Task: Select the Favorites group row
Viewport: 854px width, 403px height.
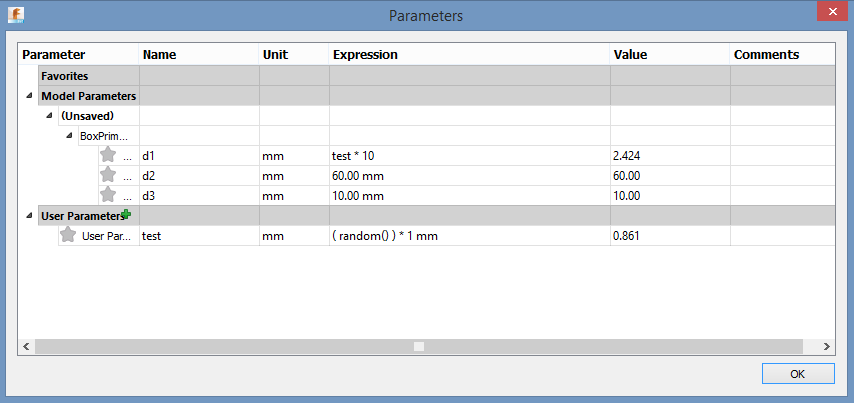Action: point(436,76)
